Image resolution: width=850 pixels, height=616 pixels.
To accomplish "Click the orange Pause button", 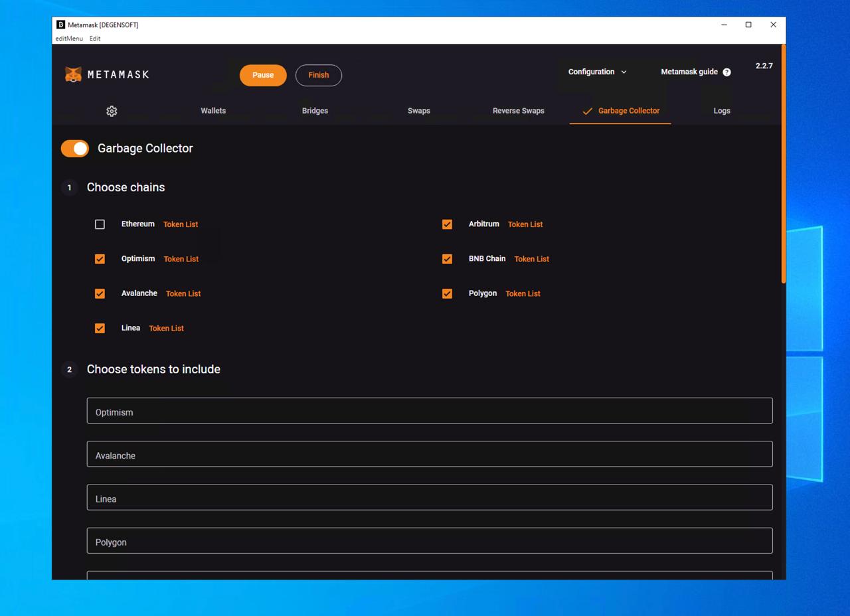I will coord(263,75).
